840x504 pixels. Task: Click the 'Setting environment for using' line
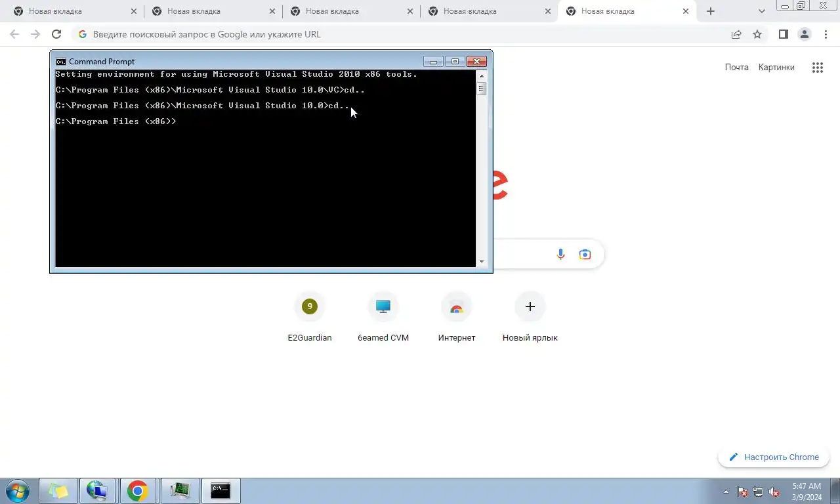(236, 74)
